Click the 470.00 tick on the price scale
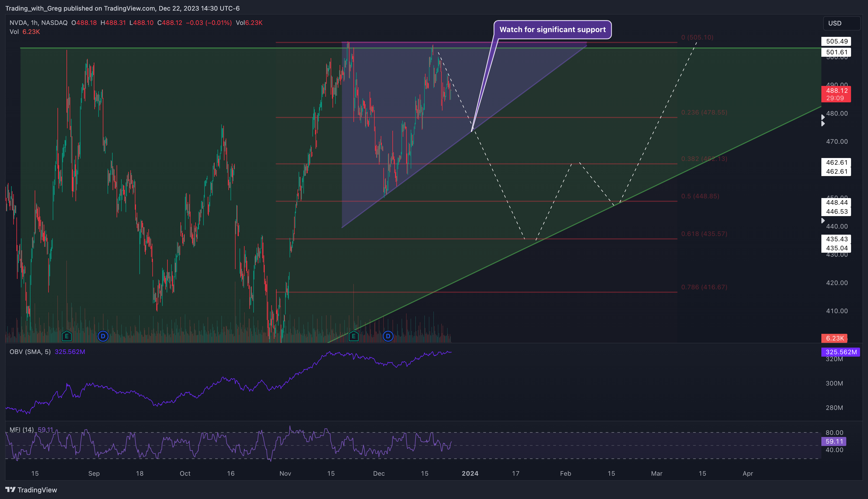Image resolution: width=868 pixels, height=499 pixels. (836, 142)
